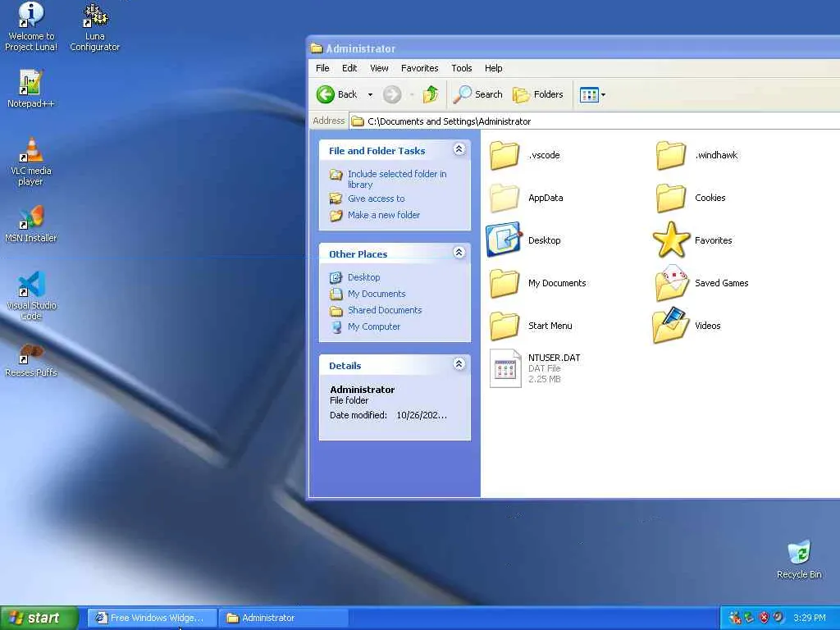Select the Cookies folder
The image size is (840, 630).
(x=691, y=198)
